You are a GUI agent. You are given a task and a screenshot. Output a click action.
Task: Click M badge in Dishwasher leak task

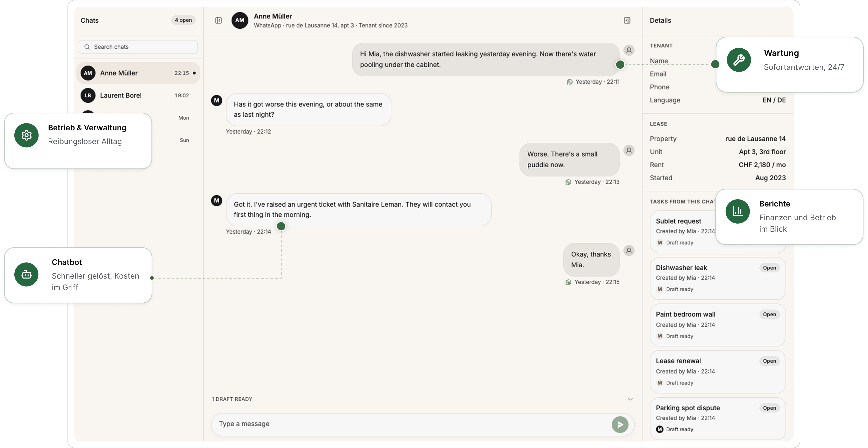659,289
